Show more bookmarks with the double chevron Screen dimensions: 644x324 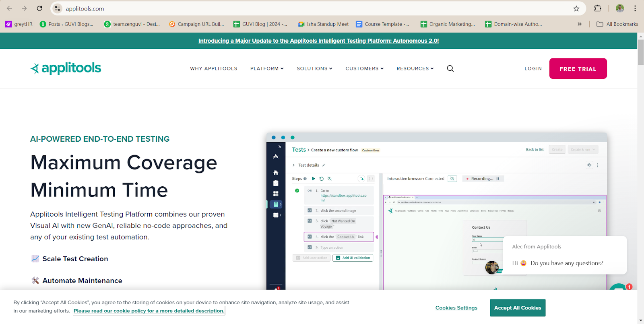[x=580, y=24]
